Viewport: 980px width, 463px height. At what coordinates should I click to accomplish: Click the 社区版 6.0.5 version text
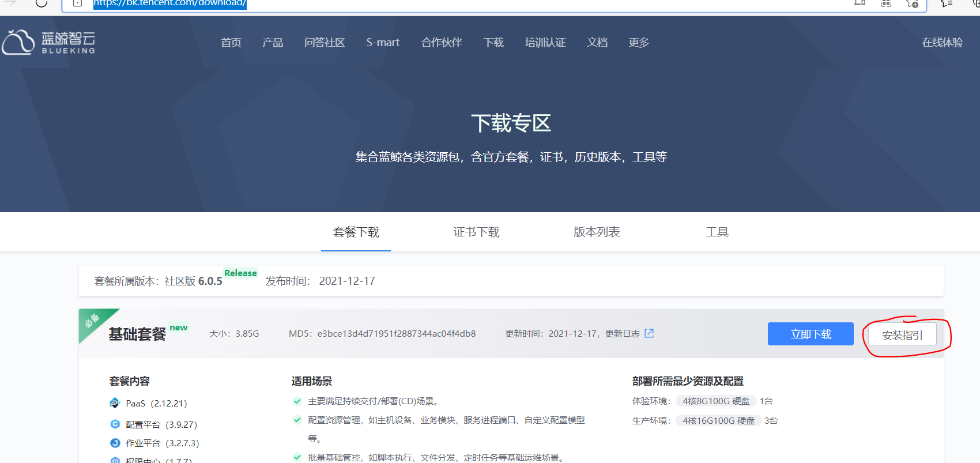pos(194,281)
